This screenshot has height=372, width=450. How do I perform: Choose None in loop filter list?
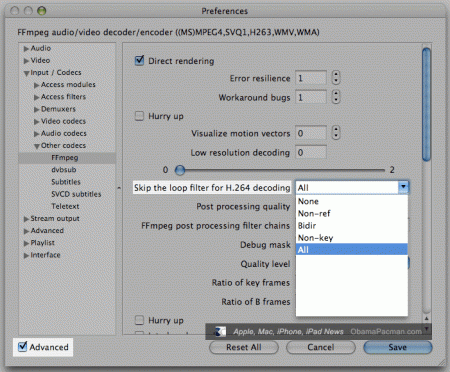pos(352,201)
